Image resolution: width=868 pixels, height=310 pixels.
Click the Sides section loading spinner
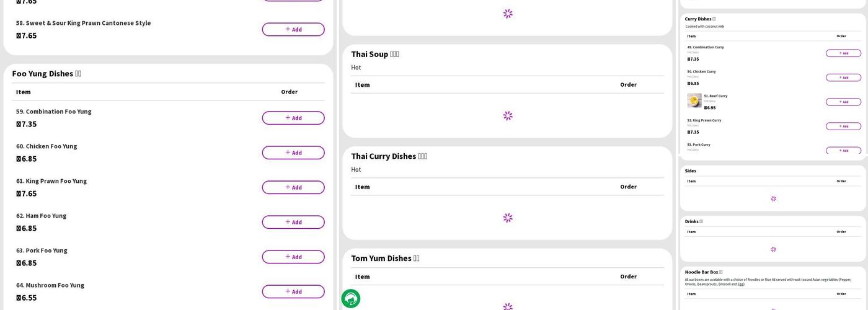pos(773,199)
